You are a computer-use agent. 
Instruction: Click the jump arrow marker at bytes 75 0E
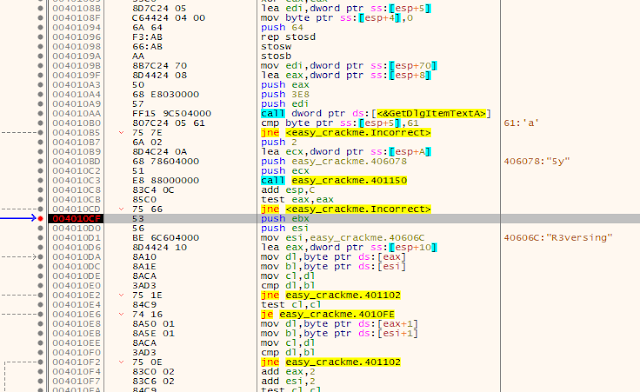click(x=121, y=362)
